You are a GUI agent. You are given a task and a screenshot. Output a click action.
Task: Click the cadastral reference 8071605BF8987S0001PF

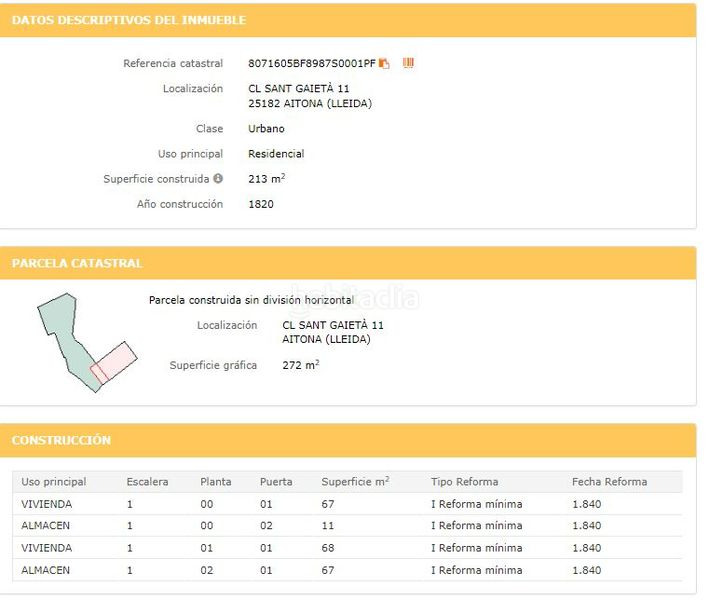[x=311, y=64]
